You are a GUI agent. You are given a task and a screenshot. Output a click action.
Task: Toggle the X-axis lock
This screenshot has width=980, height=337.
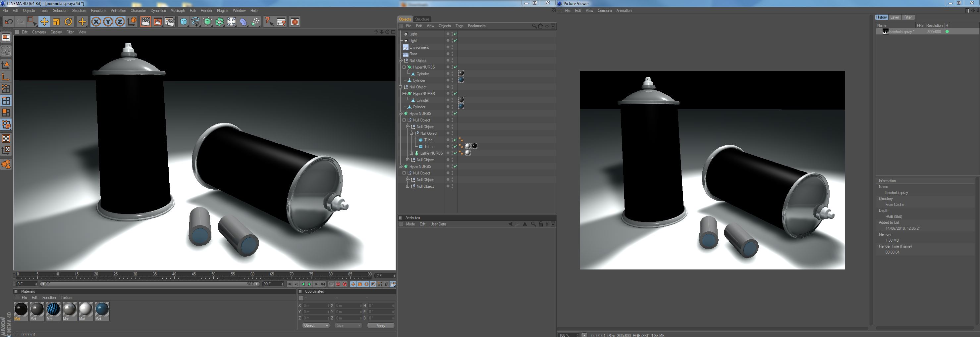[x=96, y=22]
